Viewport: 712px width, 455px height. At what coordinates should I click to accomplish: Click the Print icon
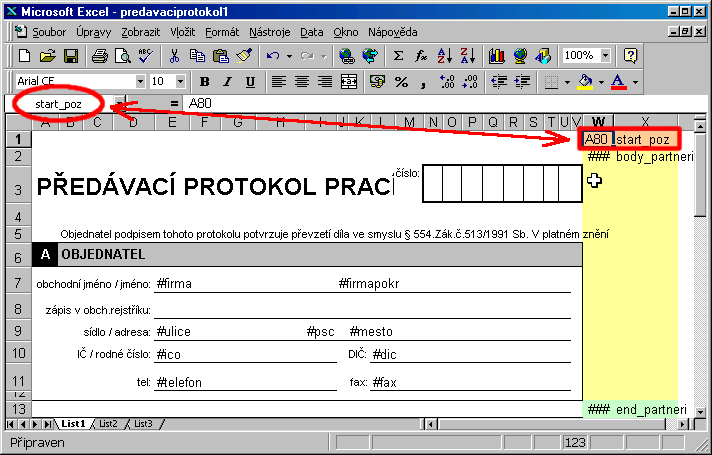click(100, 56)
